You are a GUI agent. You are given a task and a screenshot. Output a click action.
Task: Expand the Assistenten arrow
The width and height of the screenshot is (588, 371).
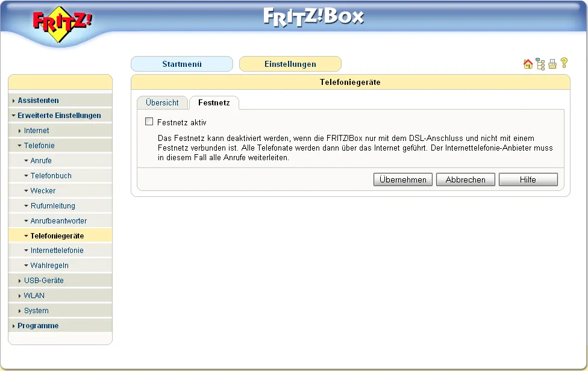tap(13, 101)
